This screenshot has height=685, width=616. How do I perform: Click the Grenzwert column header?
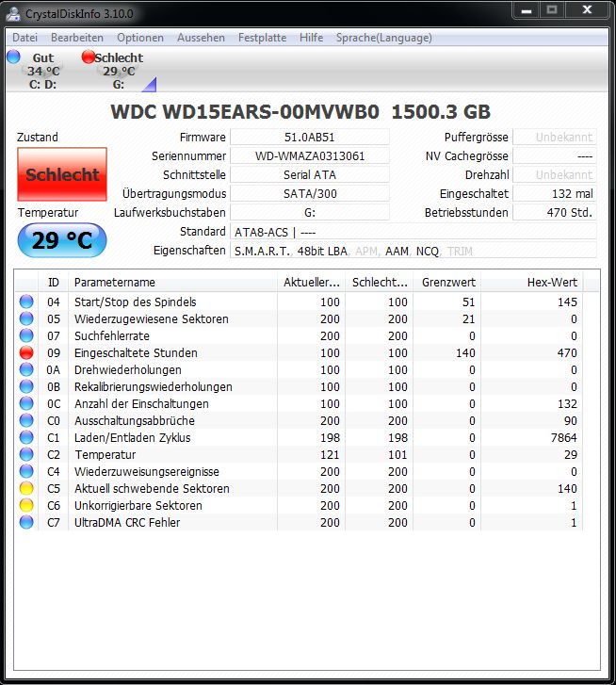pyautogui.click(x=447, y=283)
